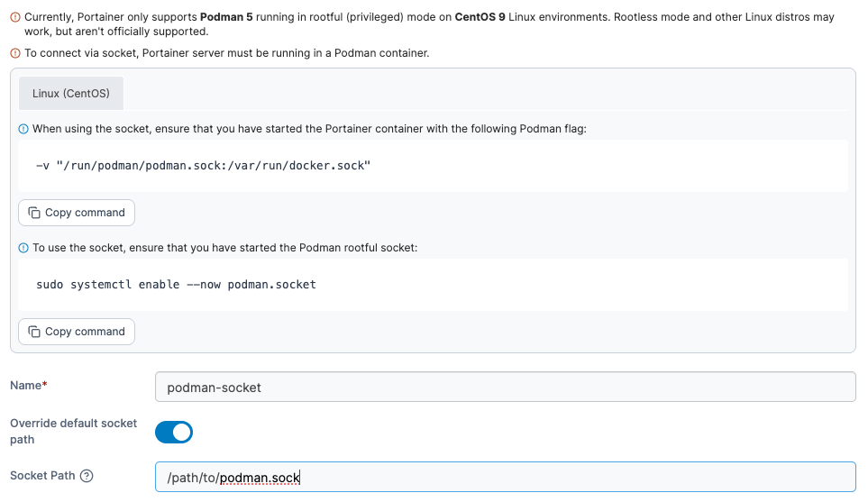Click the bold Podman 5 text
This screenshot has height=502, width=868.
coord(226,17)
